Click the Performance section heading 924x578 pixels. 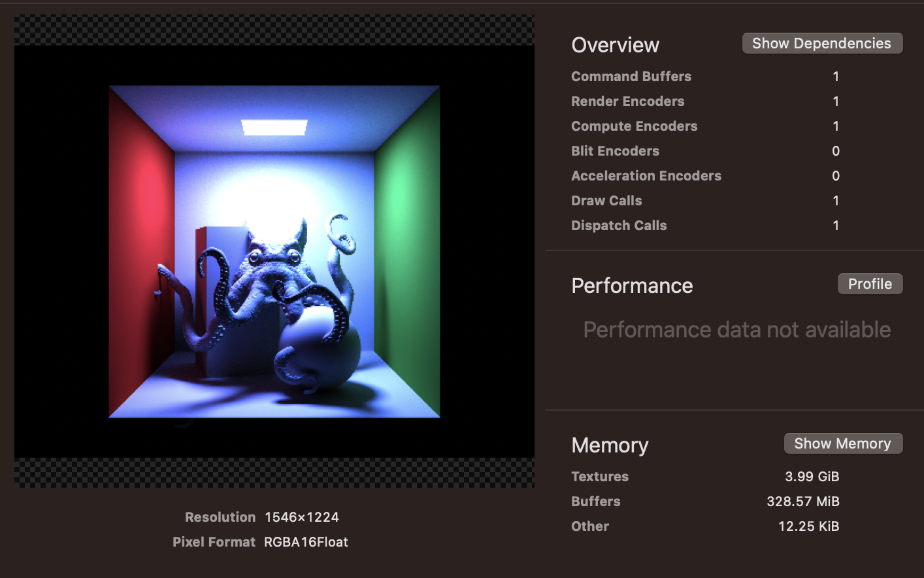(x=631, y=286)
